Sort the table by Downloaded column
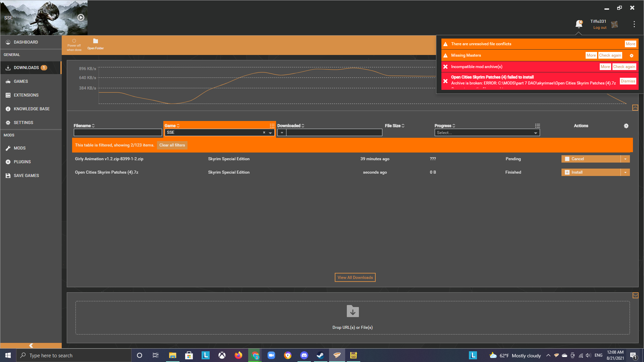 tap(290, 126)
